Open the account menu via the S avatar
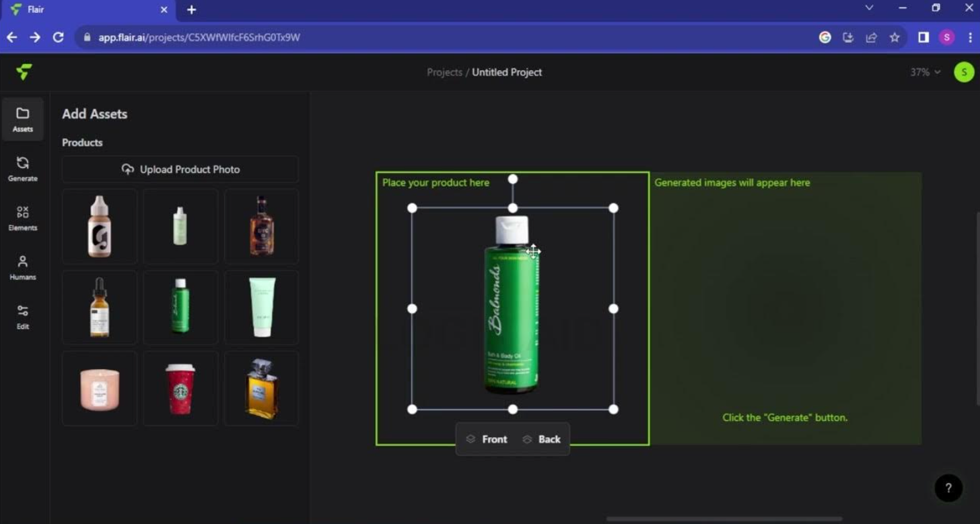This screenshot has height=524, width=980. point(964,72)
